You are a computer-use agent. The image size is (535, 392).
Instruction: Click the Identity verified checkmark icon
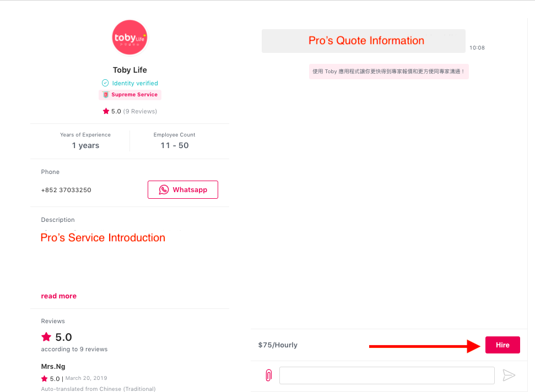(x=105, y=83)
